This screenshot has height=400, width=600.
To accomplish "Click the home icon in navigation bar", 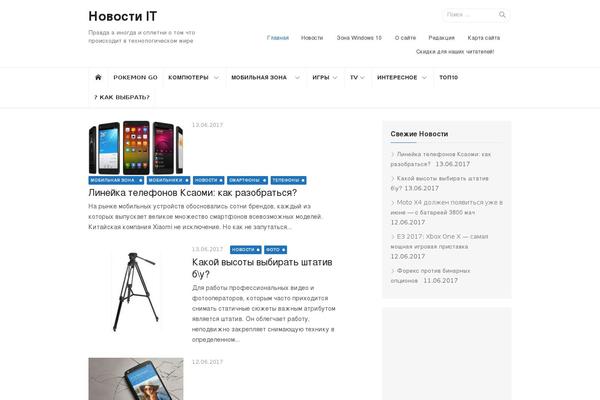I will click(98, 77).
